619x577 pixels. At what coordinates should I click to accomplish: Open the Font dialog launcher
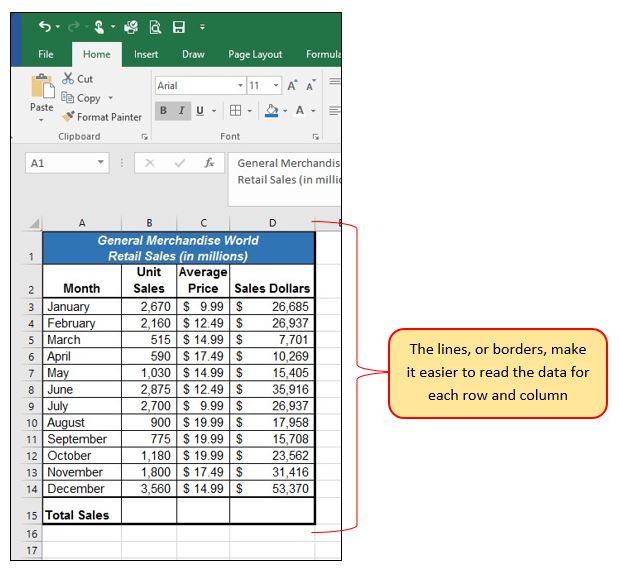click(x=315, y=137)
